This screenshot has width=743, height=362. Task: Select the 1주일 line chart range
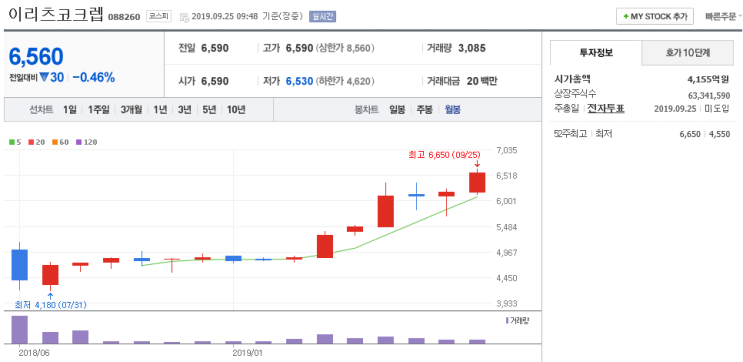click(99, 110)
